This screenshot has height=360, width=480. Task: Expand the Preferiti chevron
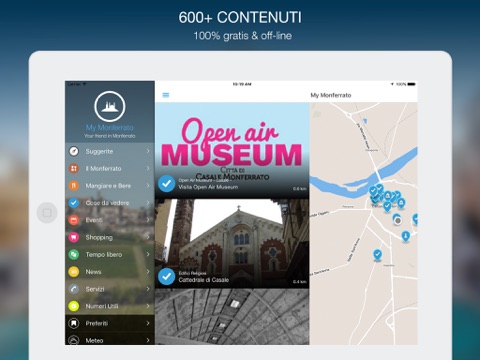pyautogui.click(x=148, y=323)
